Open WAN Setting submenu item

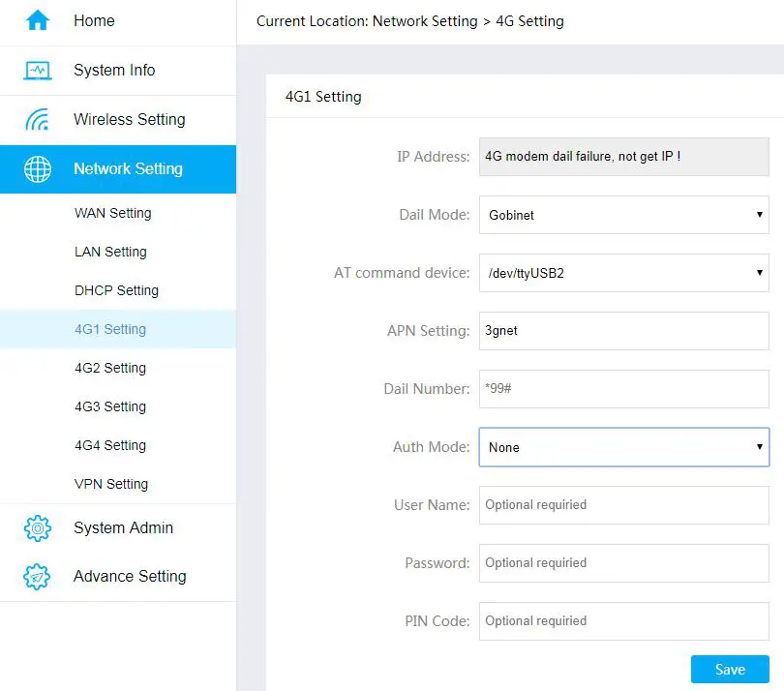[x=112, y=213]
